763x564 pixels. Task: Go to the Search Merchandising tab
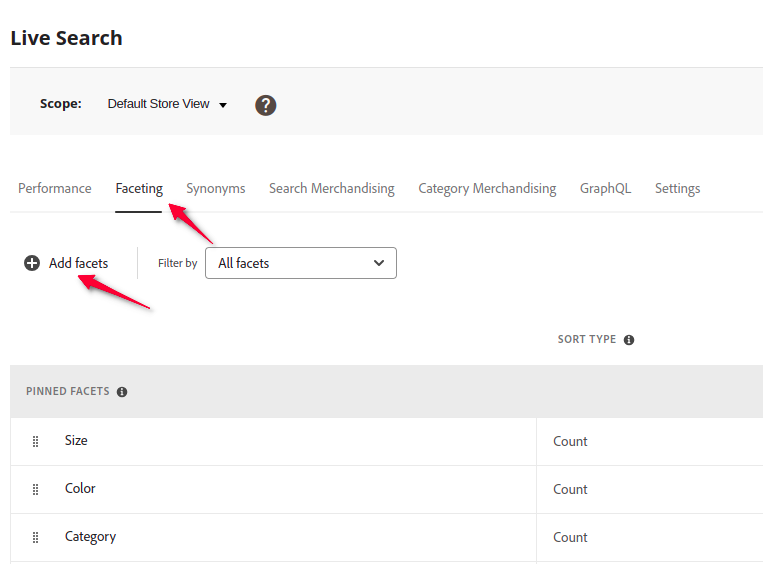(332, 189)
